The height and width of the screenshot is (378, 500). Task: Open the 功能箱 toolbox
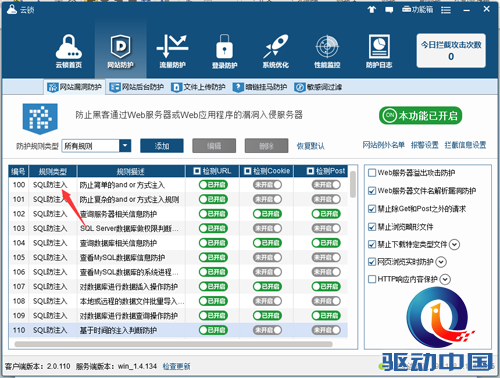[417, 10]
